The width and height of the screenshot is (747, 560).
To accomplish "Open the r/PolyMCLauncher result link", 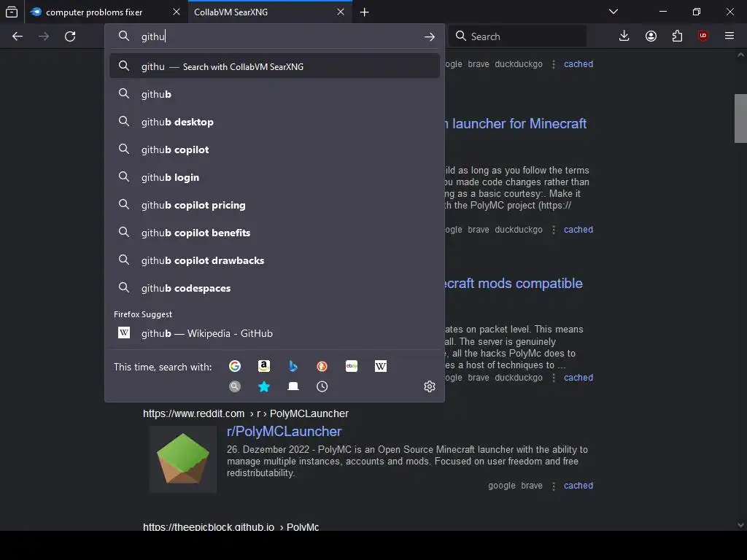I will 284,431.
